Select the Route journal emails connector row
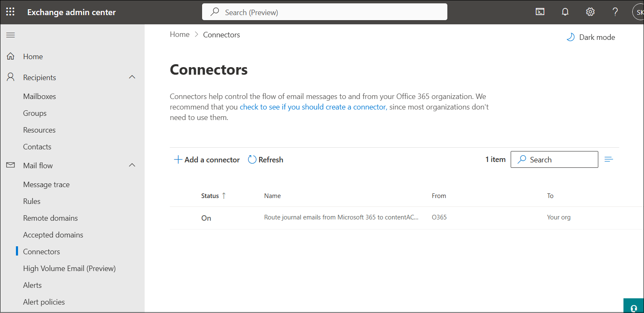The height and width of the screenshot is (313, 644). 341,218
